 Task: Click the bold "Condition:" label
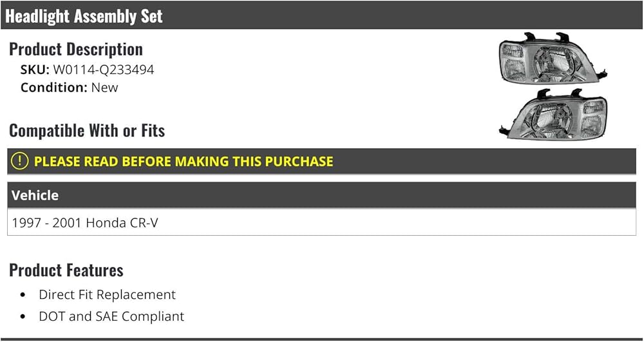pyautogui.click(x=54, y=87)
